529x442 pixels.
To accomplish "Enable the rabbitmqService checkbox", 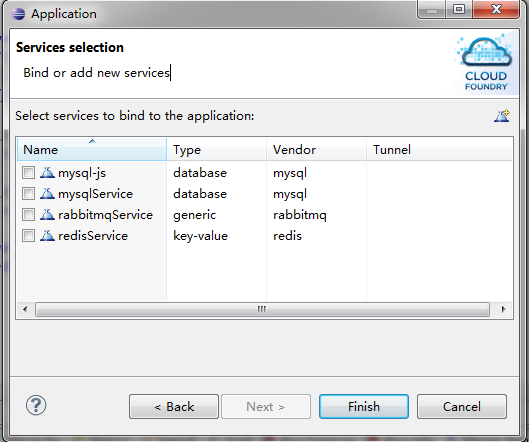I will [x=28, y=215].
